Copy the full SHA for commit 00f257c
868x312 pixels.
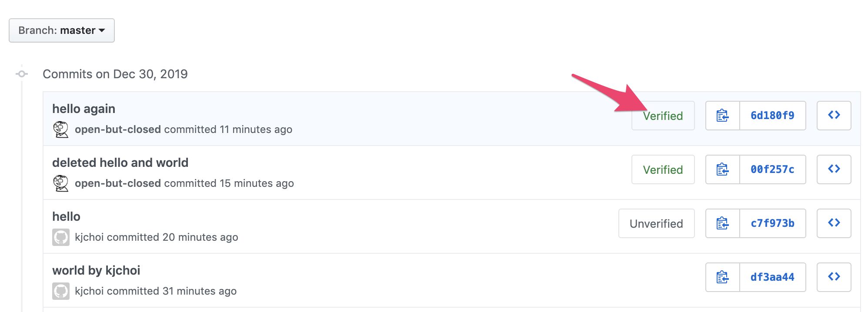click(x=722, y=169)
